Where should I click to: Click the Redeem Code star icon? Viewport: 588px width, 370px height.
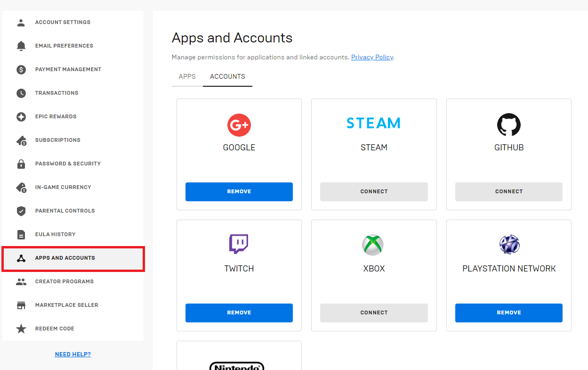coord(21,329)
